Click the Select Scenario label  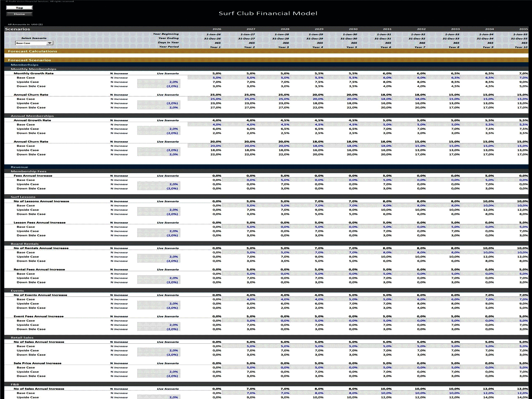point(34,38)
